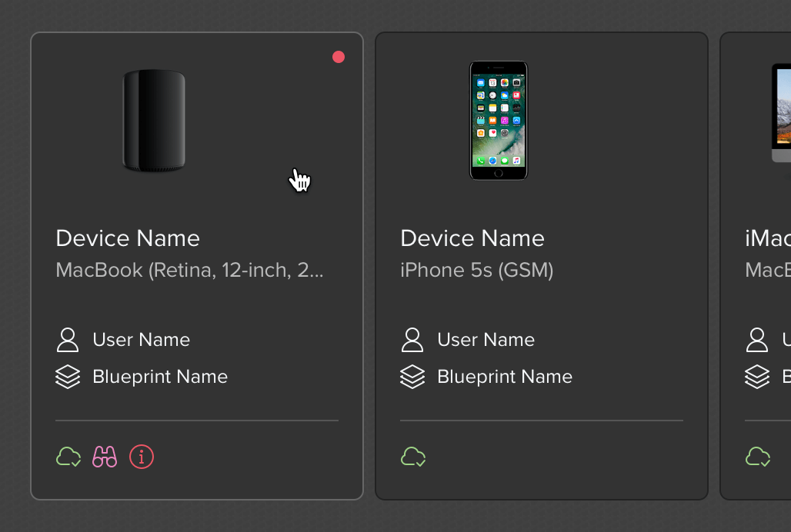
Task: Click the blueprint layers icon on the Mac Pro card
Action: pyautogui.click(x=68, y=377)
